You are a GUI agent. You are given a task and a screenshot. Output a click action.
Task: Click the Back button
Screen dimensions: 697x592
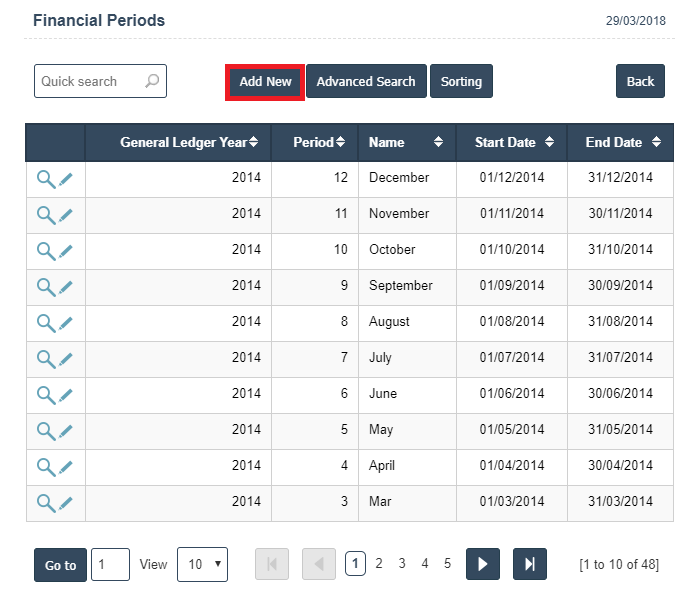click(640, 81)
